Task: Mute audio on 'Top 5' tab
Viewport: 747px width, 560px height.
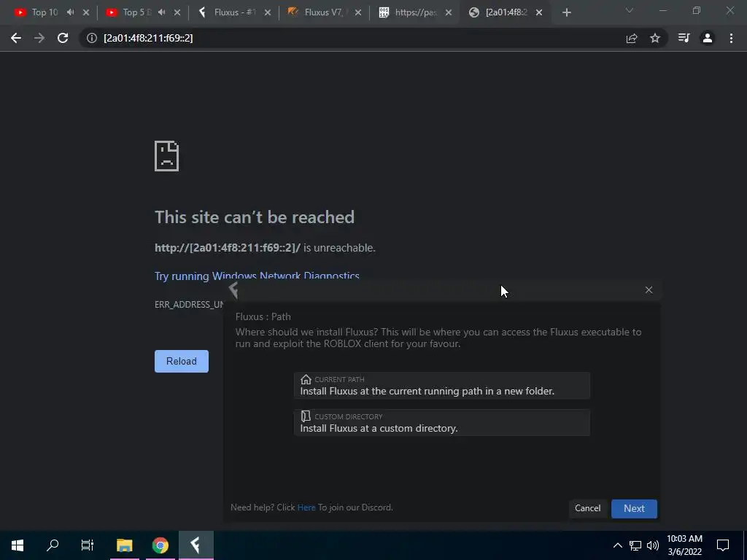Action: click(161, 12)
